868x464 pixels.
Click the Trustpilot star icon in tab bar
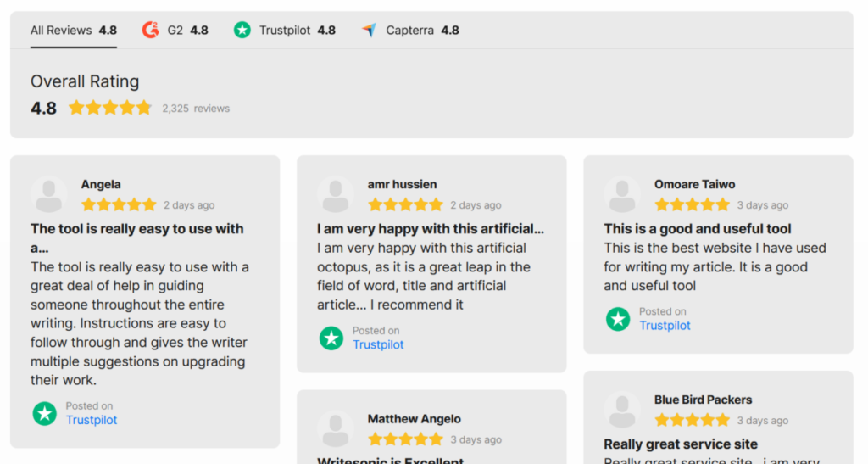242,30
